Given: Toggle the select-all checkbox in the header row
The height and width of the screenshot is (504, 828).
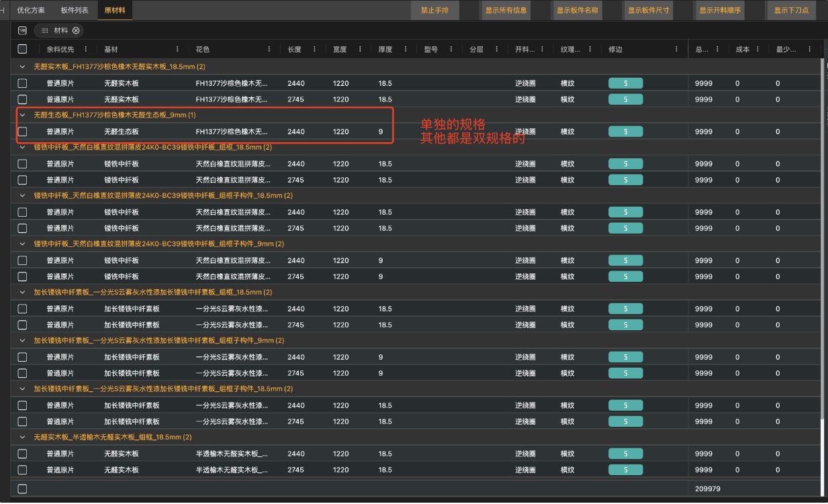Looking at the screenshot, I should pyautogui.click(x=22, y=48).
